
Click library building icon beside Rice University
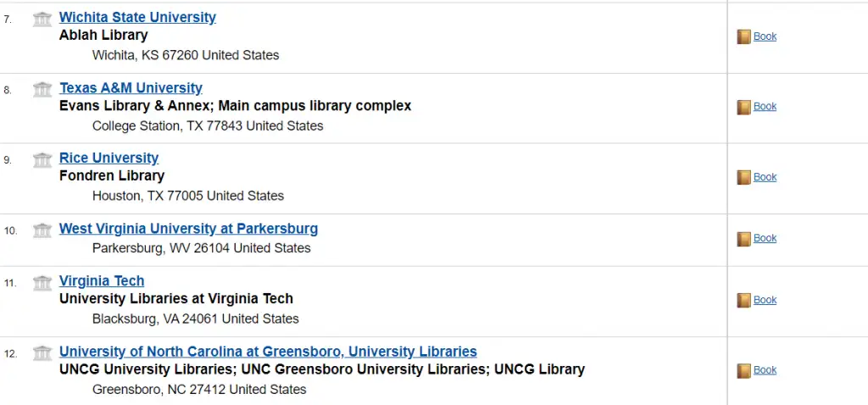point(42,159)
